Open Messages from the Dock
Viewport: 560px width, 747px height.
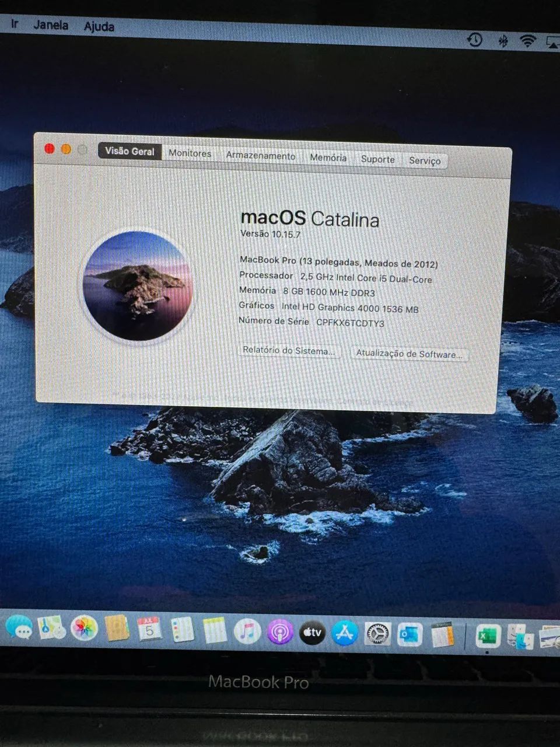tap(19, 628)
